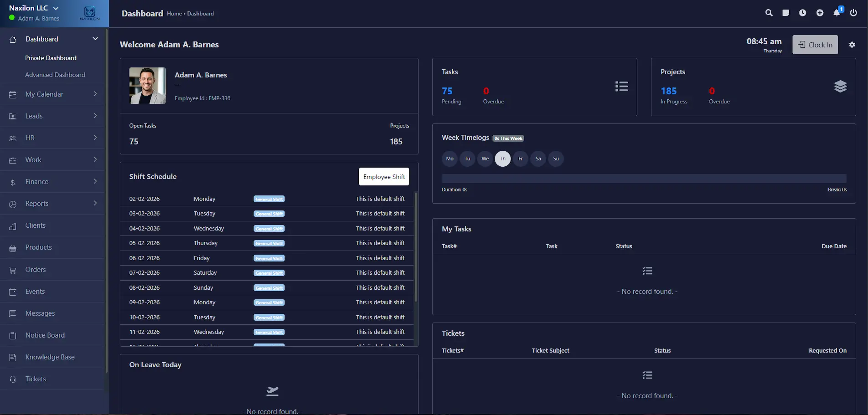Click the week timelog progress bar

pyautogui.click(x=644, y=179)
